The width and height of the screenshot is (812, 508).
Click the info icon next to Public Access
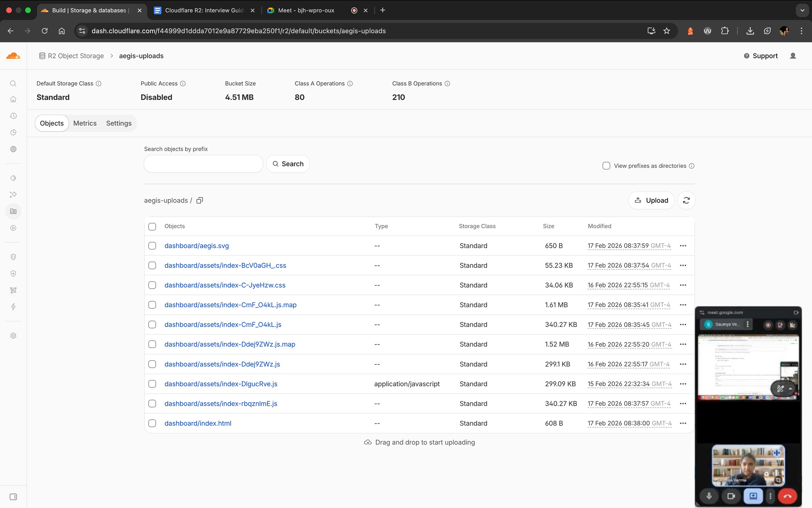point(183,83)
